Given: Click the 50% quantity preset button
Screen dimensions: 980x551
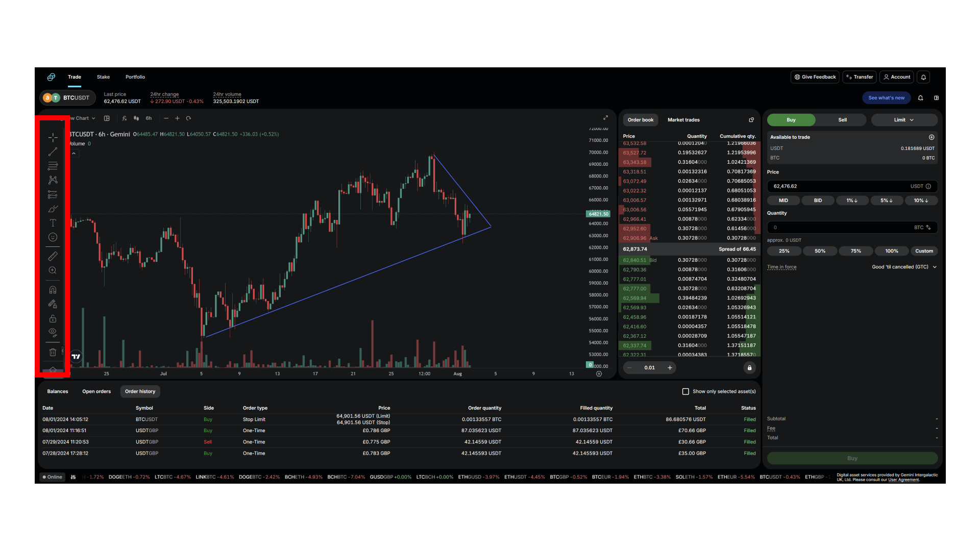Looking at the screenshot, I should tap(819, 251).
